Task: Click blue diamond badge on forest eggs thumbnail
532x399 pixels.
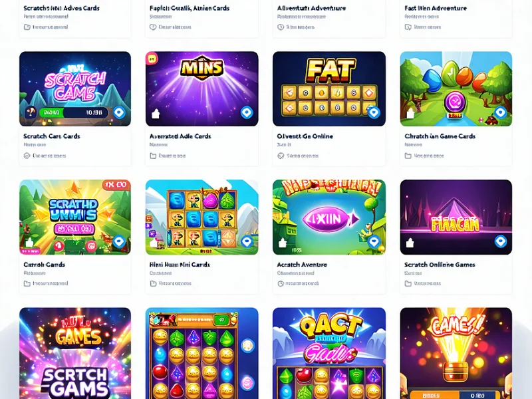Action: tap(501, 112)
